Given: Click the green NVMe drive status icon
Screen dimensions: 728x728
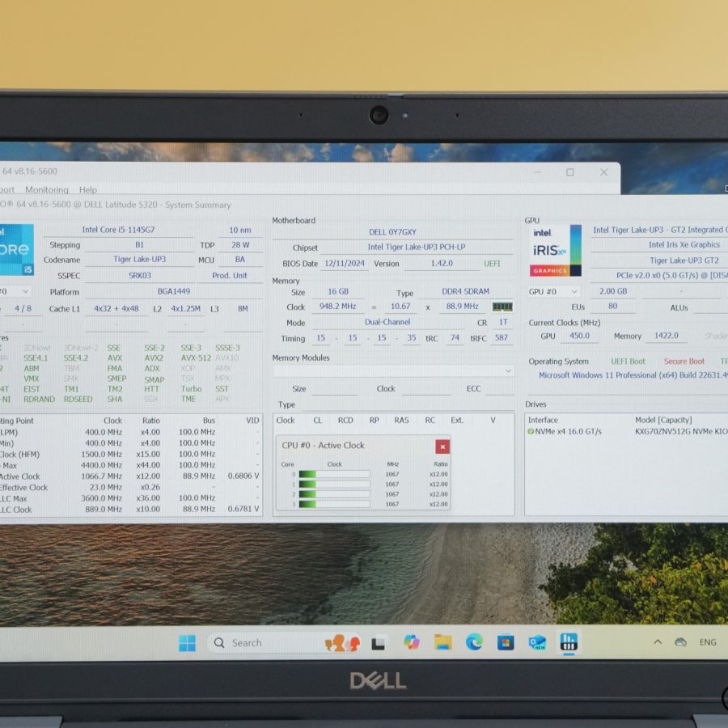Looking at the screenshot, I should (x=531, y=431).
